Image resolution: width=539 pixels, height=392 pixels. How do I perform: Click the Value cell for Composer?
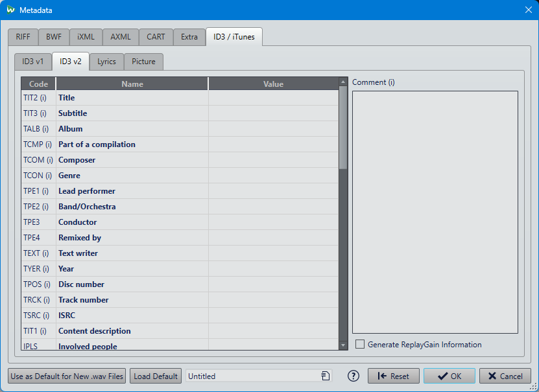tap(274, 160)
